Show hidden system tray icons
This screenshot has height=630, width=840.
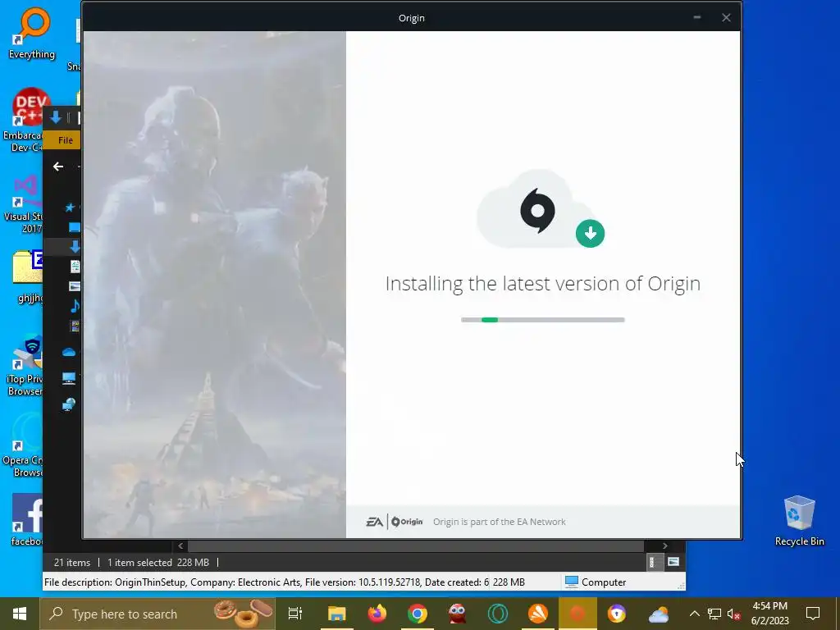point(694,614)
